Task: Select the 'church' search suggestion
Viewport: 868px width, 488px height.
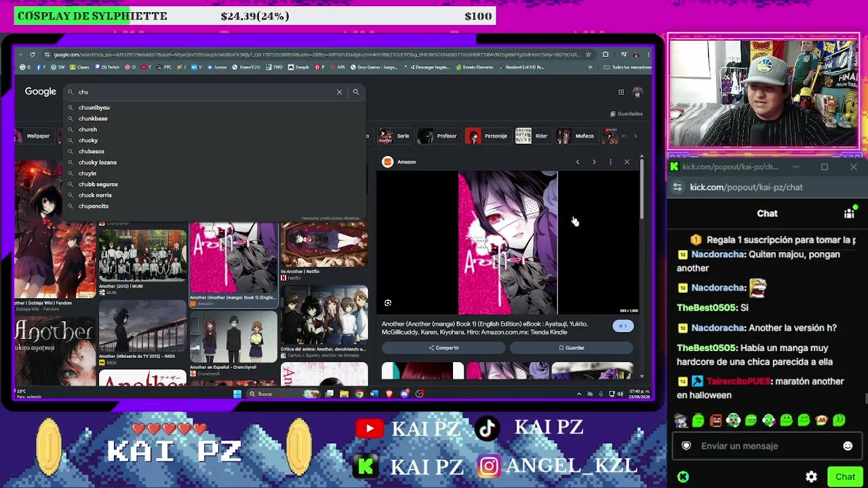Action: coord(87,129)
